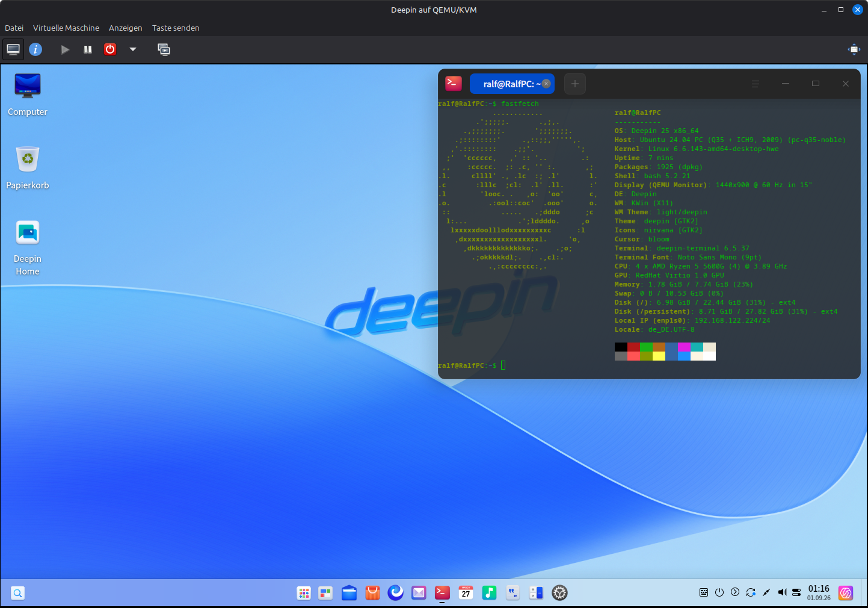Click the red terminal icon in the title bar
Viewport: 868px width, 608px height.
coord(454,83)
